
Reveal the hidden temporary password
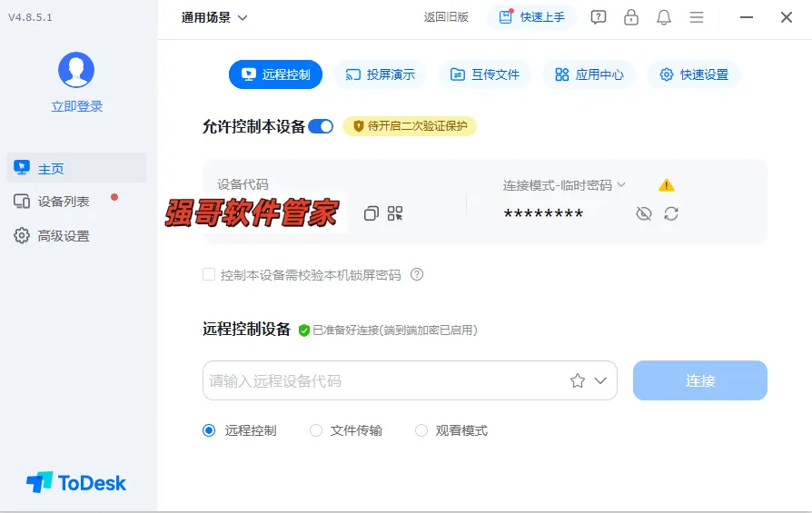pos(644,213)
